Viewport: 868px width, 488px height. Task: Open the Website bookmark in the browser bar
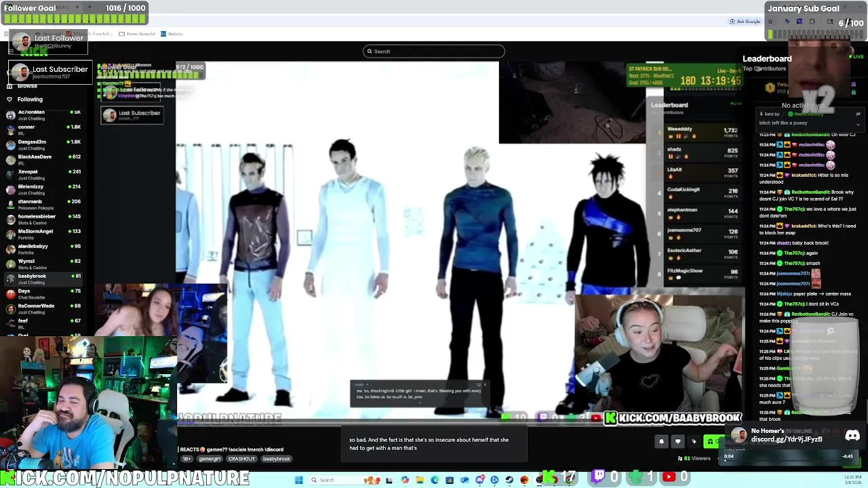pyautogui.click(x=172, y=34)
